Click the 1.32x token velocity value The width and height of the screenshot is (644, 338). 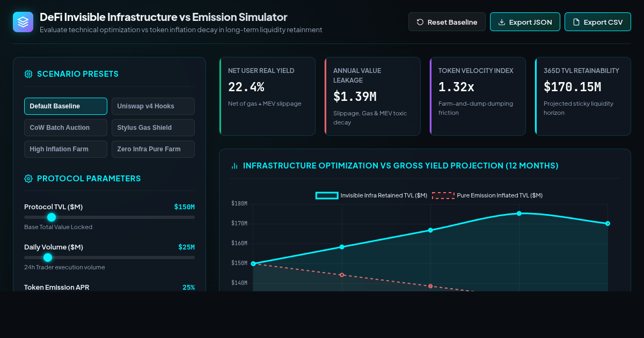click(457, 87)
